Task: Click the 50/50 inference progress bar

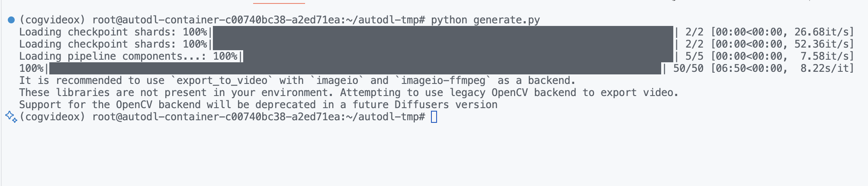Action: pos(355,68)
